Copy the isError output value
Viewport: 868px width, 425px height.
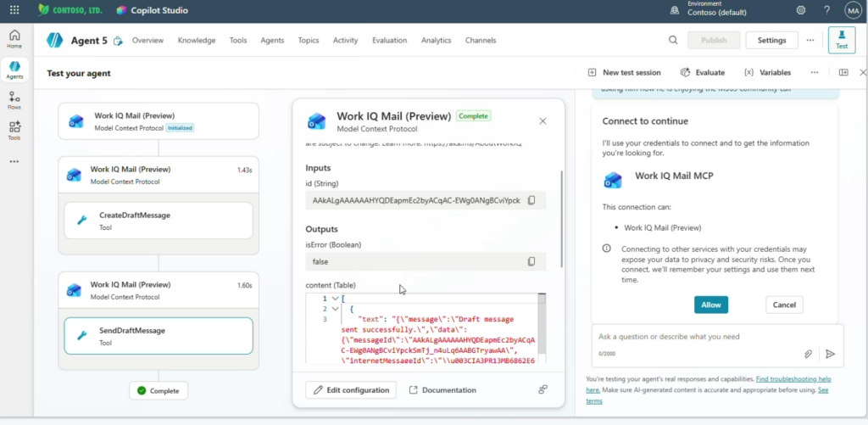point(531,262)
